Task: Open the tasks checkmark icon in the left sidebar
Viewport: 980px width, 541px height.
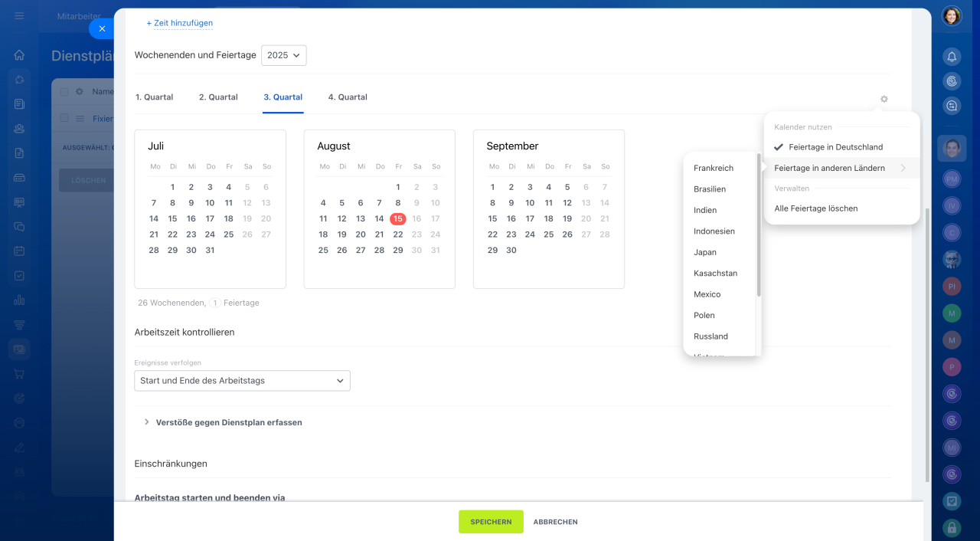Action: pos(19,275)
